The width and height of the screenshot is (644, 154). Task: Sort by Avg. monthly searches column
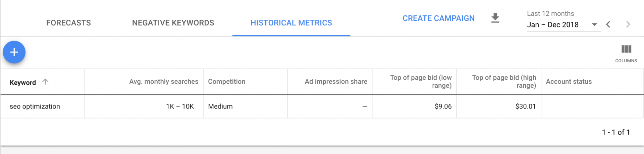pos(164,82)
